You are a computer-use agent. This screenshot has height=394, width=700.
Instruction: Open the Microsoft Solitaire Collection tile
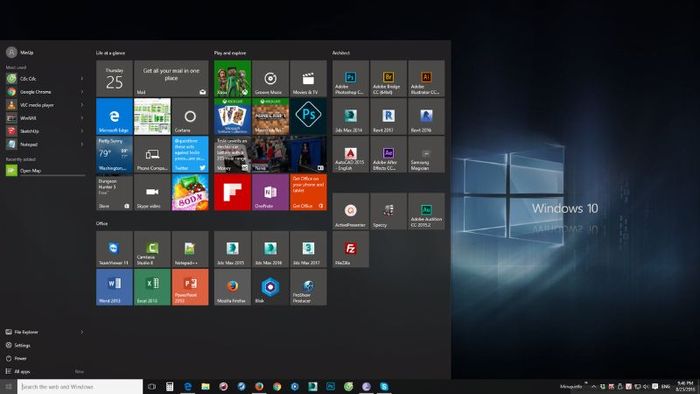click(232, 116)
